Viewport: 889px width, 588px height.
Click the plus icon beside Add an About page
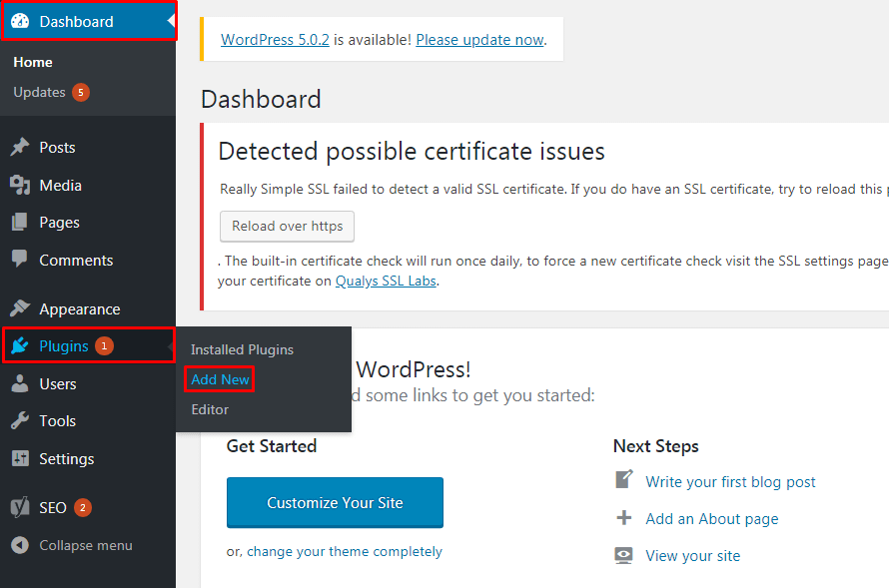point(624,518)
